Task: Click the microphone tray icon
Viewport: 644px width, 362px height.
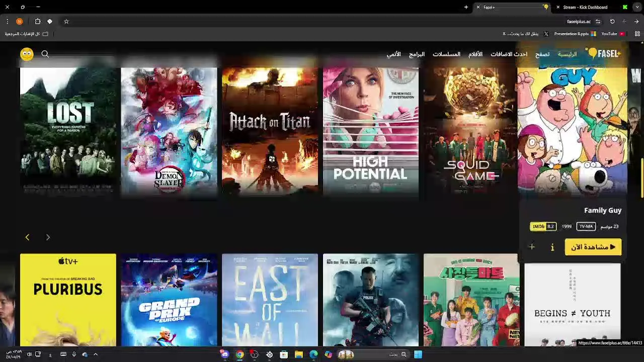Action: pos(74,354)
